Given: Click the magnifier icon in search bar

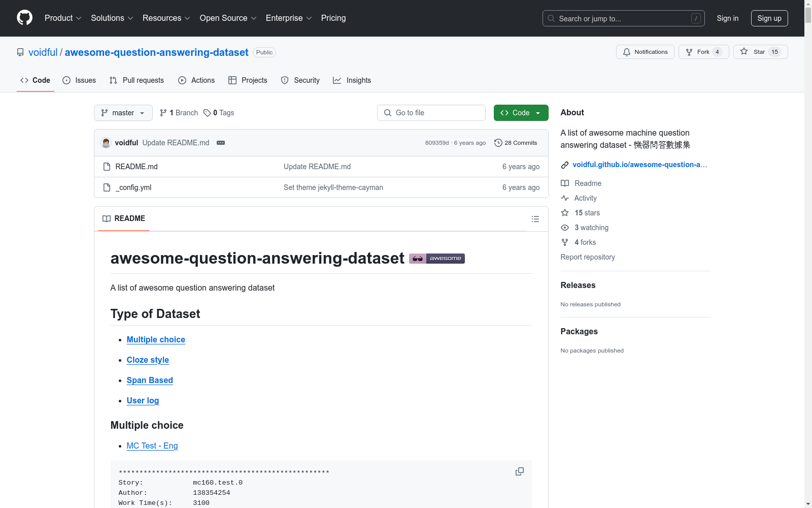Looking at the screenshot, I should 551,18.
